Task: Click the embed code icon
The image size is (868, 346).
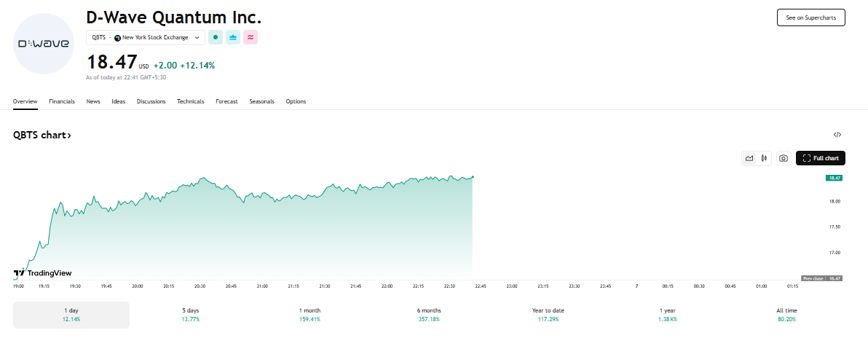Action: [837, 135]
